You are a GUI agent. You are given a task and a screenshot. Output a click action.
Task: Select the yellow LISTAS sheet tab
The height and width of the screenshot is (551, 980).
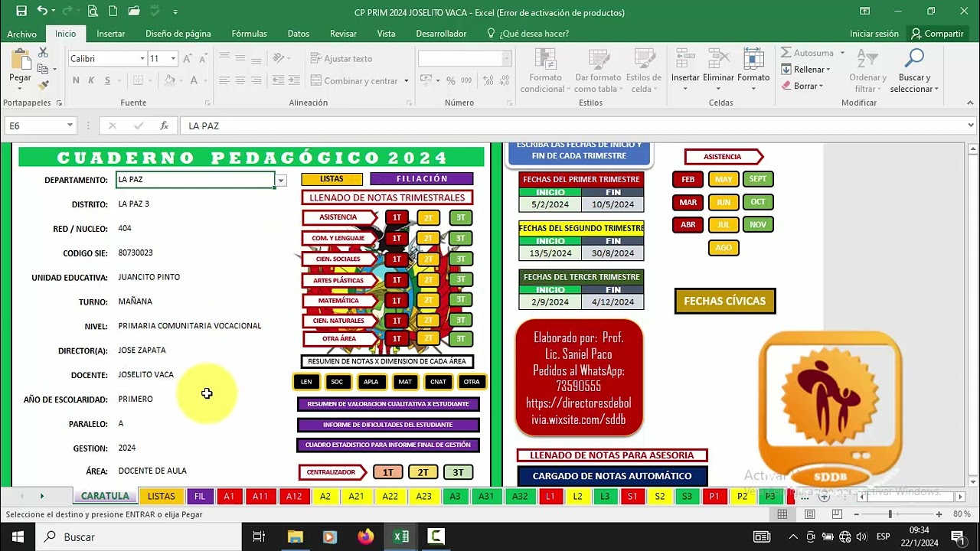(162, 496)
